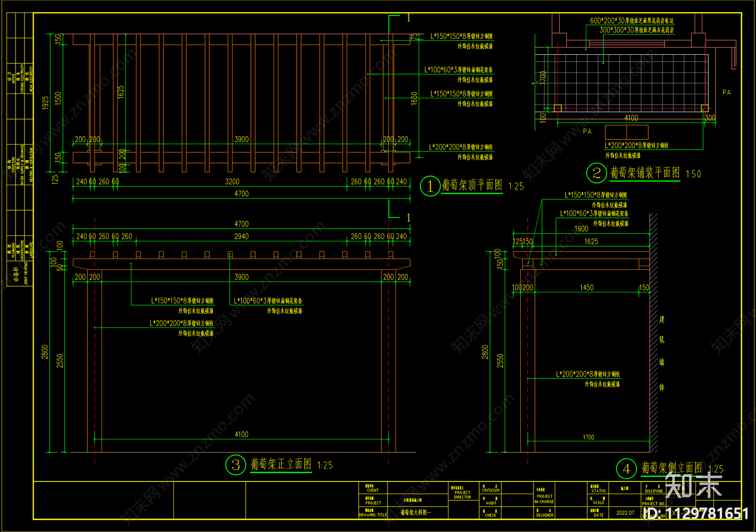Click the 1450 dimension in side elevation

click(586, 288)
